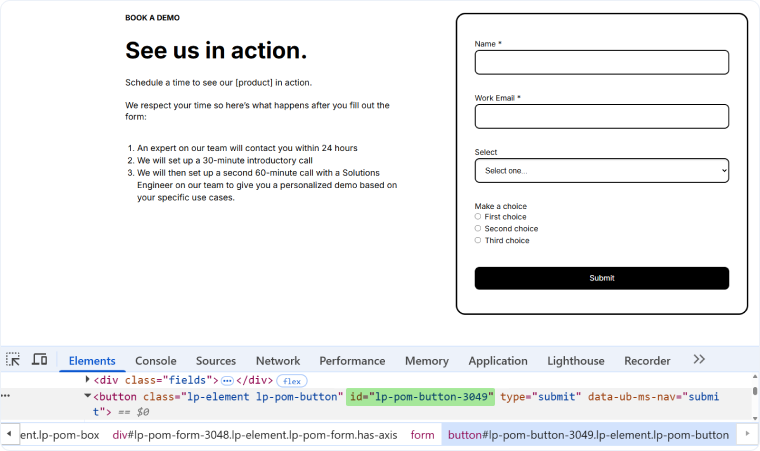Select the ent.lp-pom-box breadcrumb
760x451 pixels.
click(x=60, y=435)
